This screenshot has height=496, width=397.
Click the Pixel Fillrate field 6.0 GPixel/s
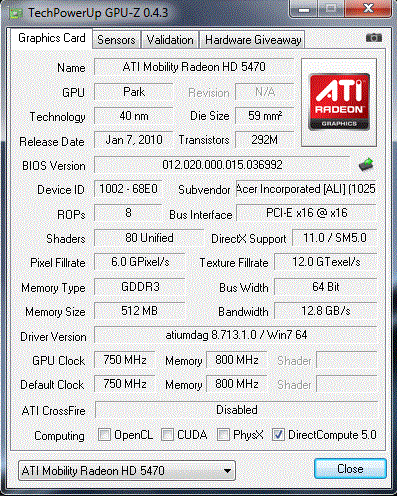tap(140, 262)
